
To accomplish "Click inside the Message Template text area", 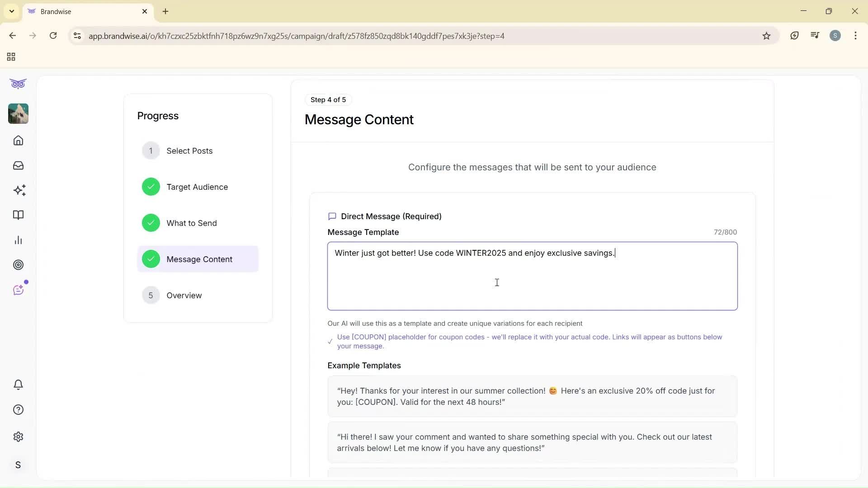I will point(532,282).
